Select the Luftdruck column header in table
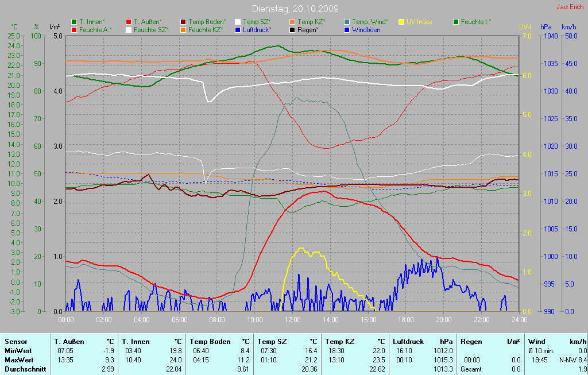588x375 pixels. click(408, 342)
